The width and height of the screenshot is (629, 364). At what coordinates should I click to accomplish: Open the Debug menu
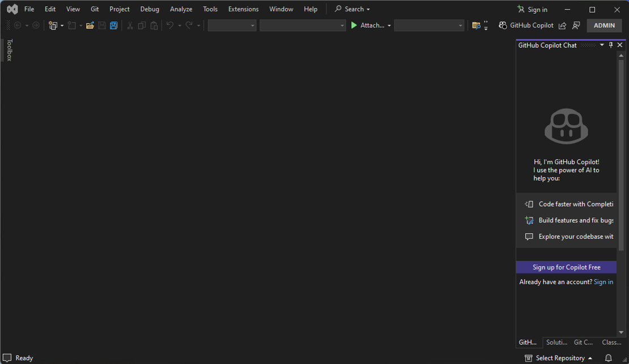[150, 9]
